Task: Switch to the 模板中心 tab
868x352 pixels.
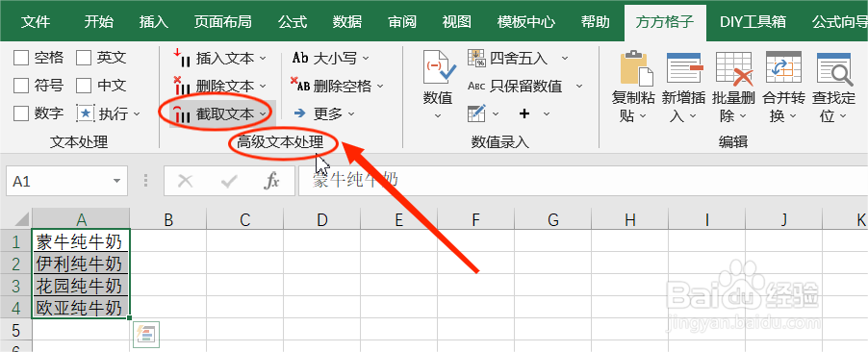Action: (x=525, y=21)
